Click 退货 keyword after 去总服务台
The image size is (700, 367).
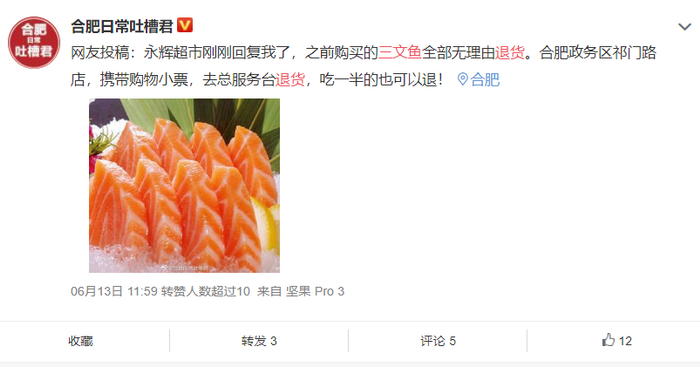pos(290,79)
